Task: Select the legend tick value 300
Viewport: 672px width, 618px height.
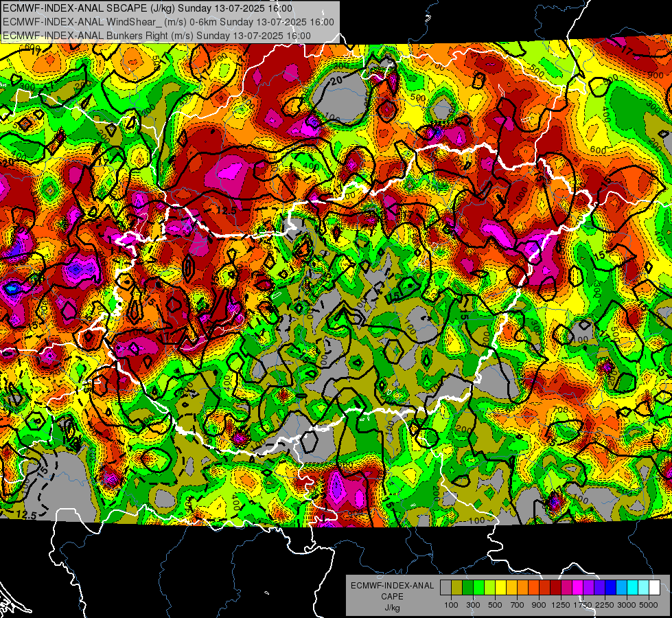Action: click(x=473, y=605)
